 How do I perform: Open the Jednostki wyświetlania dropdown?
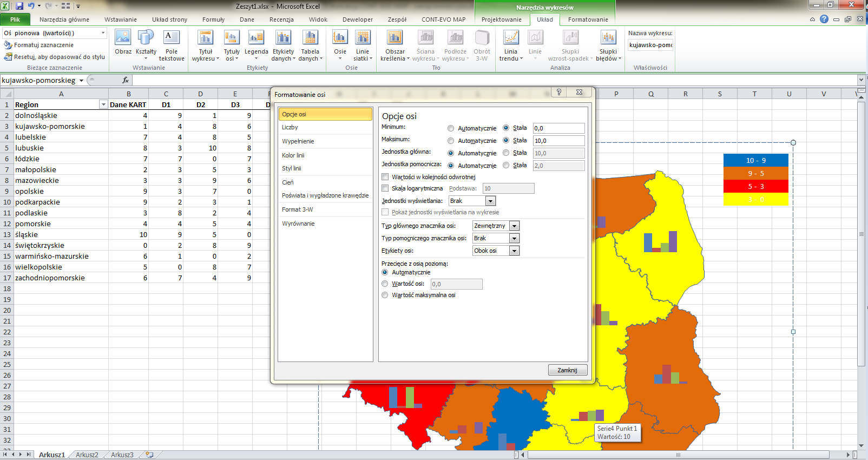coord(491,201)
